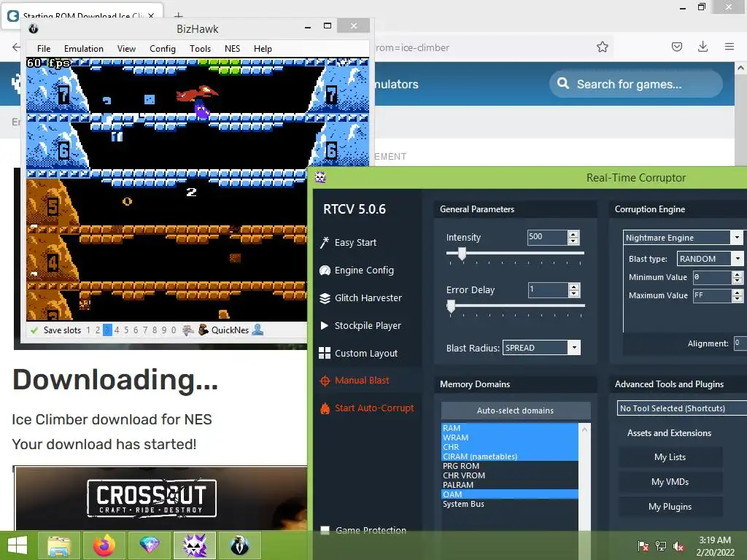This screenshot has width=747, height=560.
Task: Bookmark page with the star icon in Firefox
Action: click(602, 47)
